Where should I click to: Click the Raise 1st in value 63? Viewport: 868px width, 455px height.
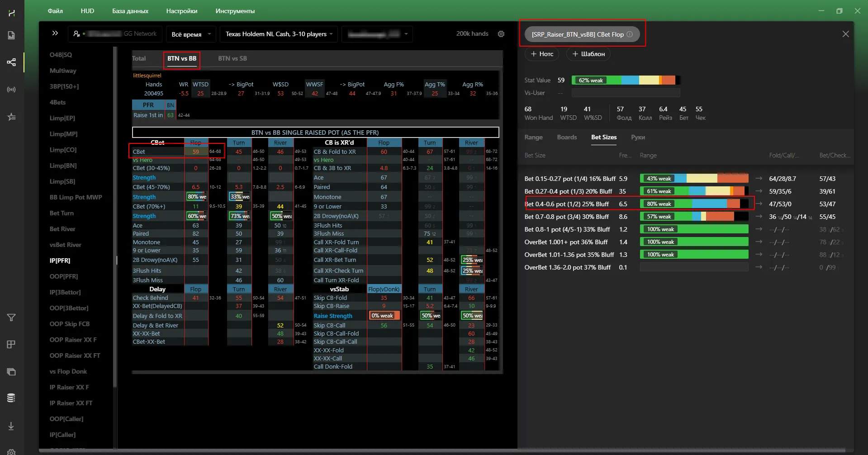[x=171, y=115]
